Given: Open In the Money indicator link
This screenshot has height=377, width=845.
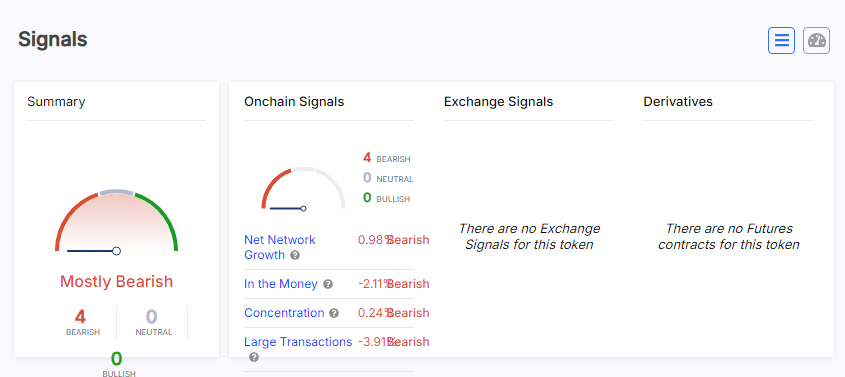Looking at the screenshot, I should tap(281, 284).
